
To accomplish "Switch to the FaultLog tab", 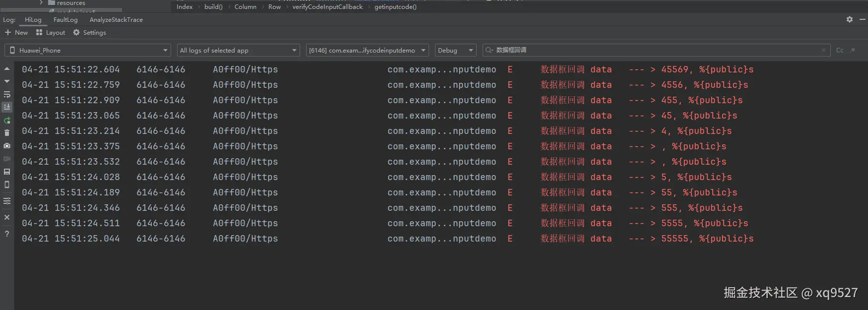I will 65,20.
